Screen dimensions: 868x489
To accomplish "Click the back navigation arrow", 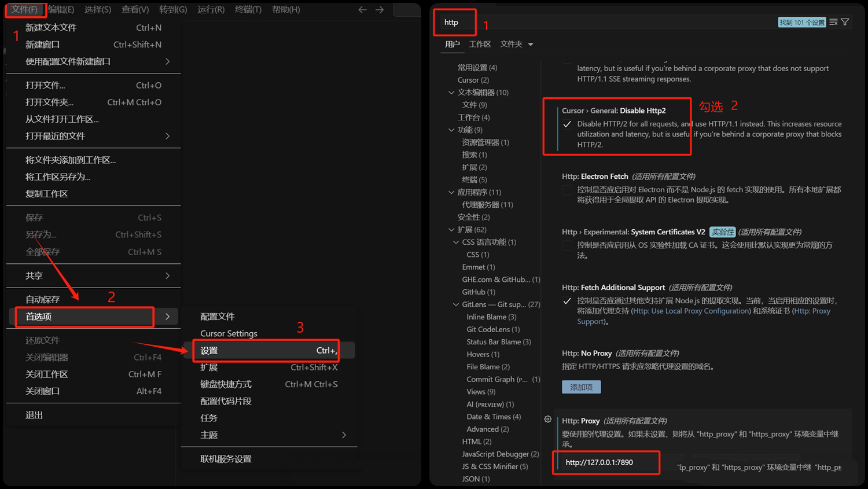I will pyautogui.click(x=362, y=10).
